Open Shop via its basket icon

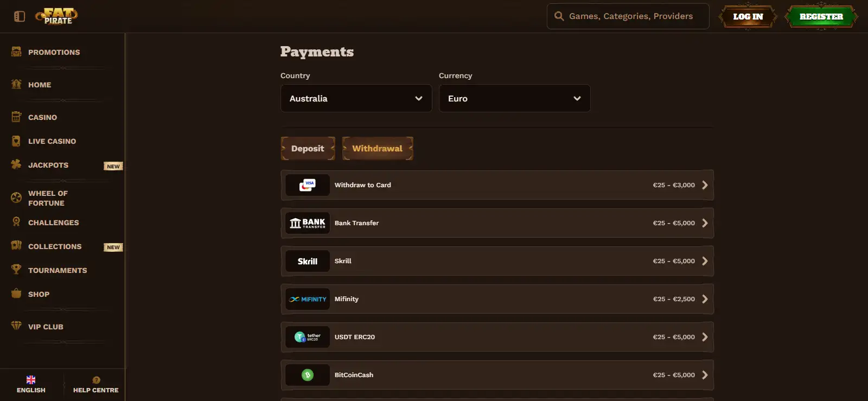(16, 294)
